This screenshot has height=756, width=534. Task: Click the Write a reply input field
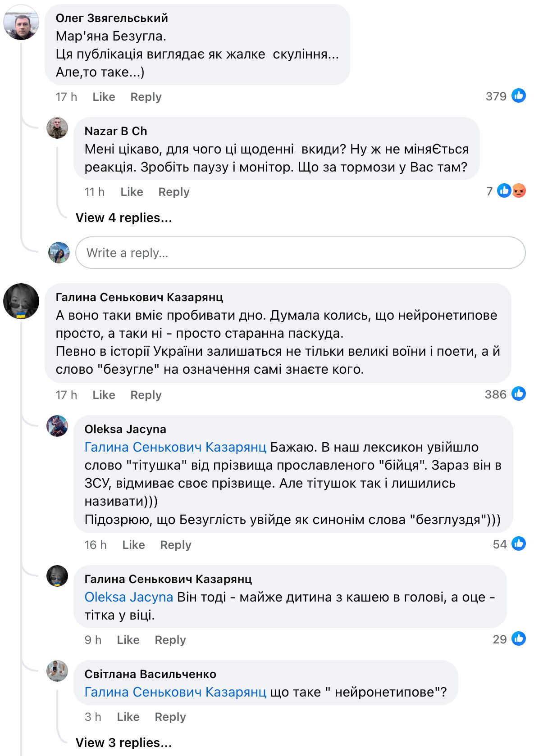[300, 253]
